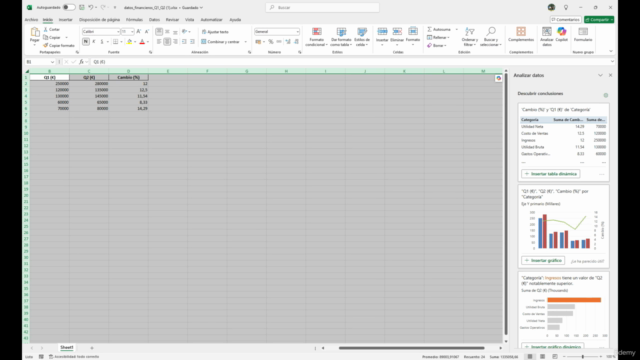
Task: Toggle Cursiva italic formatting
Action: pyautogui.click(x=94, y=42)
